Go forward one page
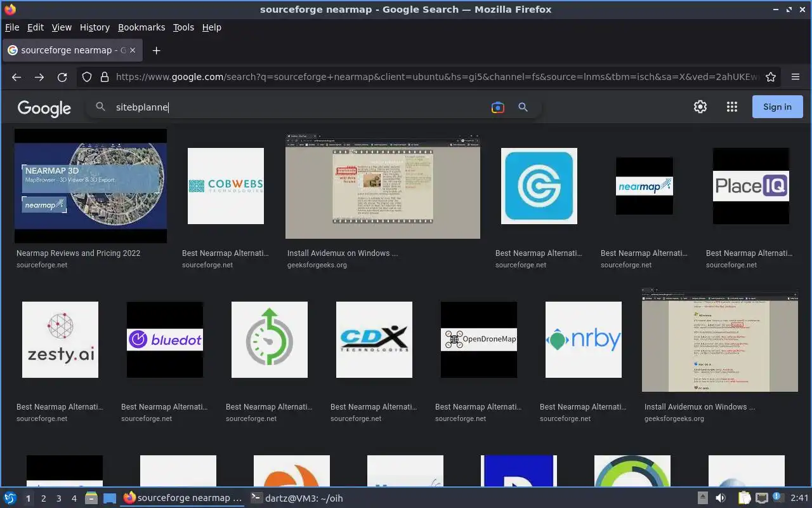 39,77
